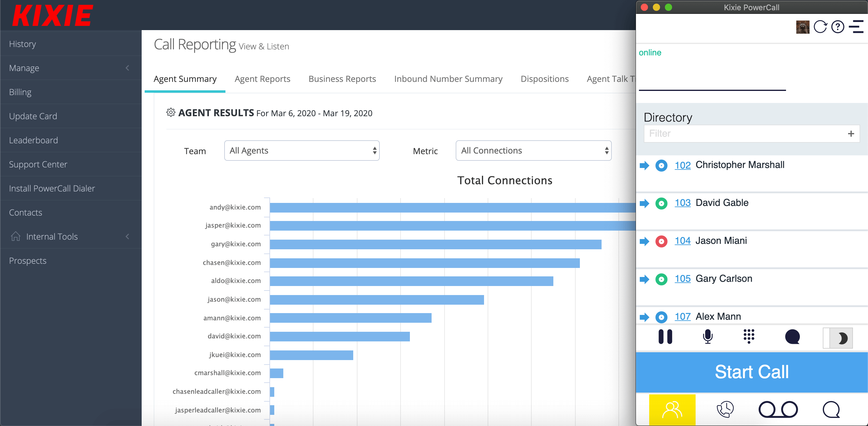
Task: Click blue status circle for Alex Mann
Action: point(662,317)
